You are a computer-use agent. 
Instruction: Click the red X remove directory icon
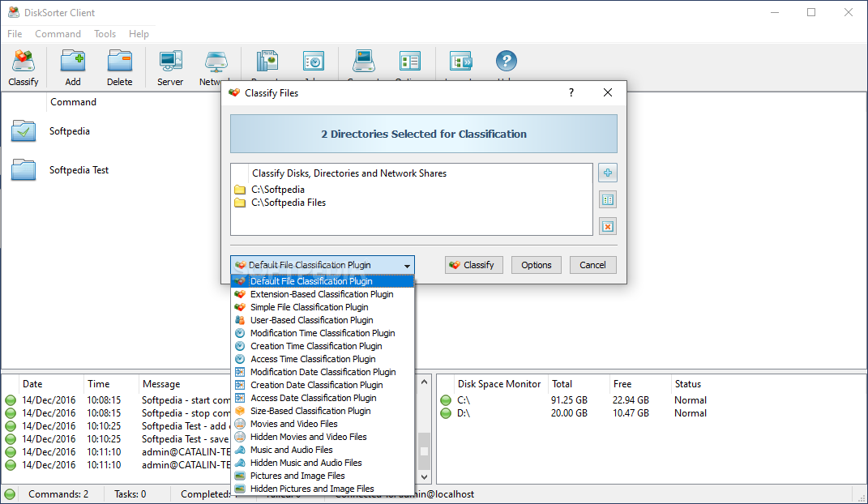607,226
